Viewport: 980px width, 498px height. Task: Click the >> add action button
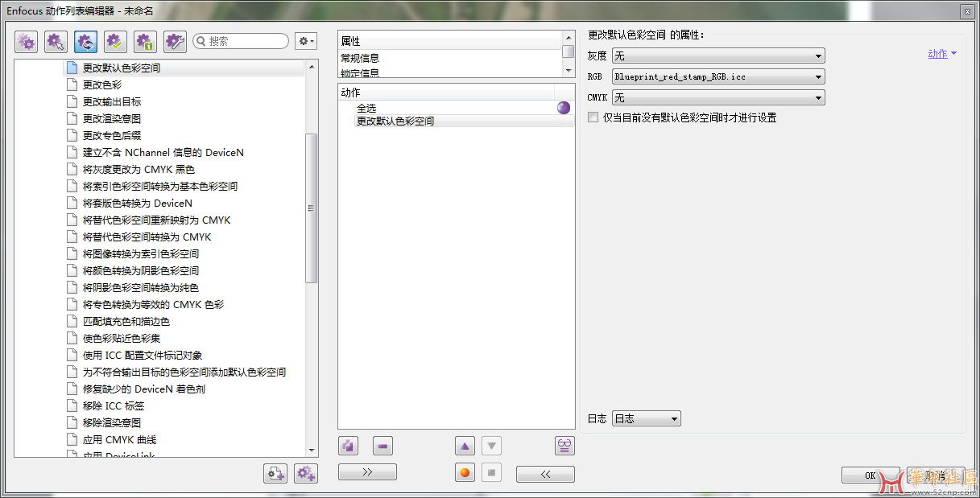tap(367, 473)
